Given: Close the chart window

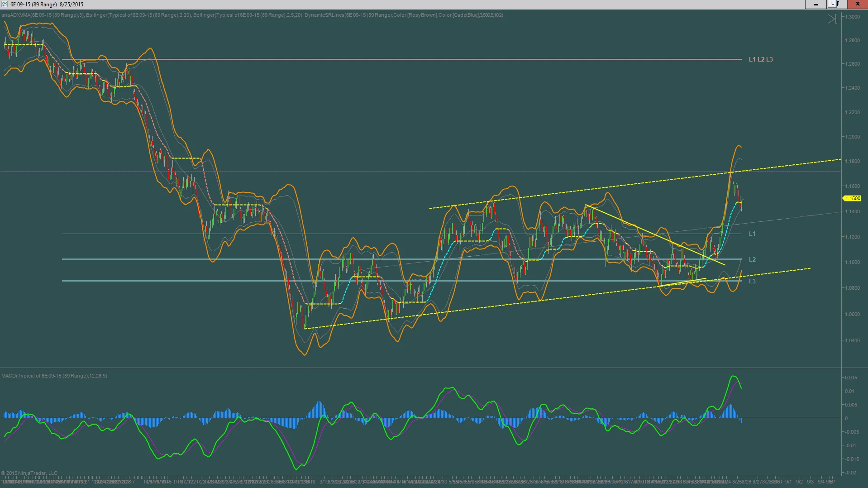Looking at the screenshot, I should click(x=858, y=4).
